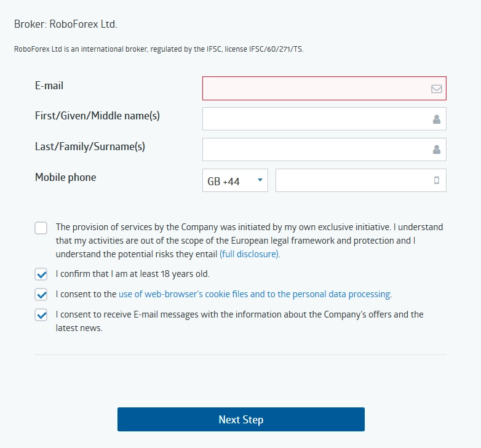Viewport: 481px width, 448px height.
Task: Click the envelope icon in E-mail field
Action: point(436,89)
